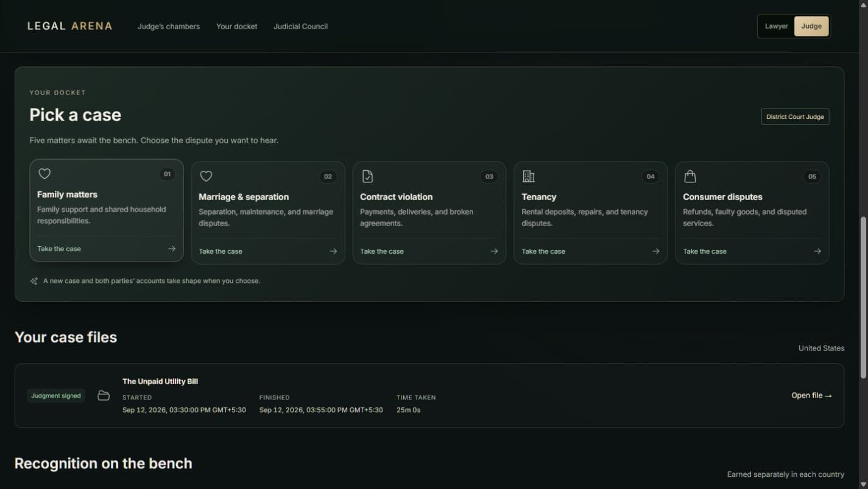Click the 03 number badge on Contract violation
Image resolution: width=868 pixels, height=489 pixels.
point(489,177)
